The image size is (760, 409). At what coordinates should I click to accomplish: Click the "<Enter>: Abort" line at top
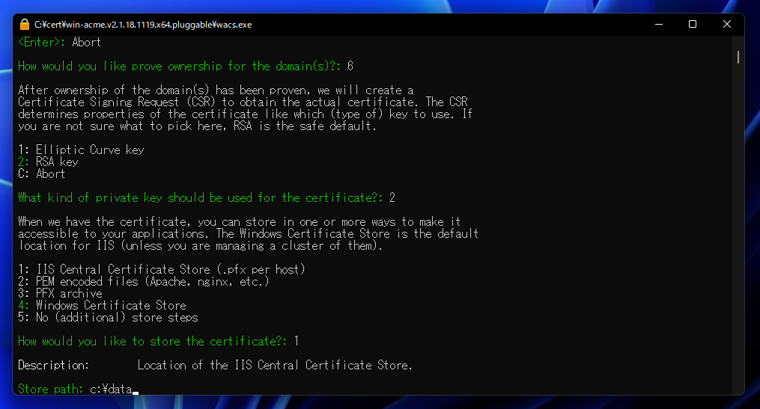pyautogui.click(x=59, y=42)
